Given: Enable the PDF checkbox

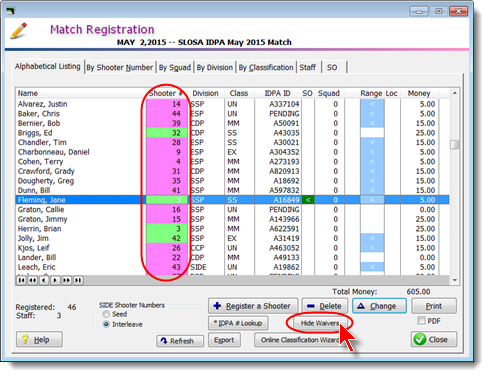Looking at the screenshot, I should 422,321.
